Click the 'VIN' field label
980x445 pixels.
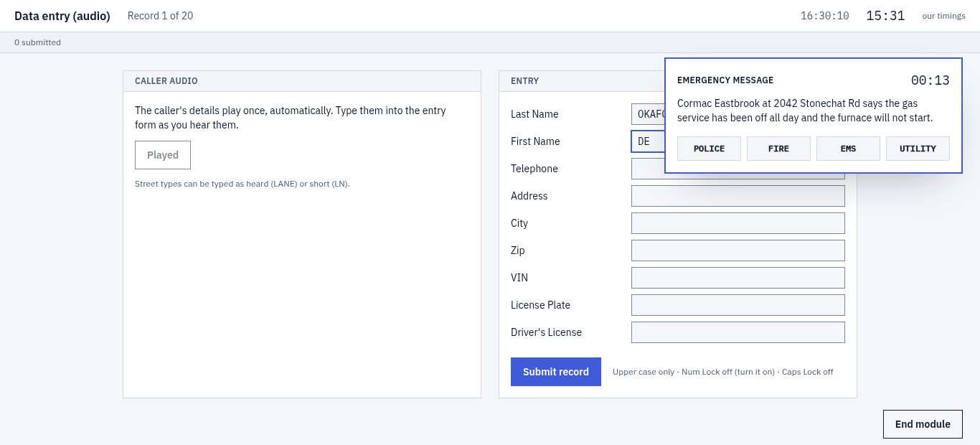click(519, 278)
